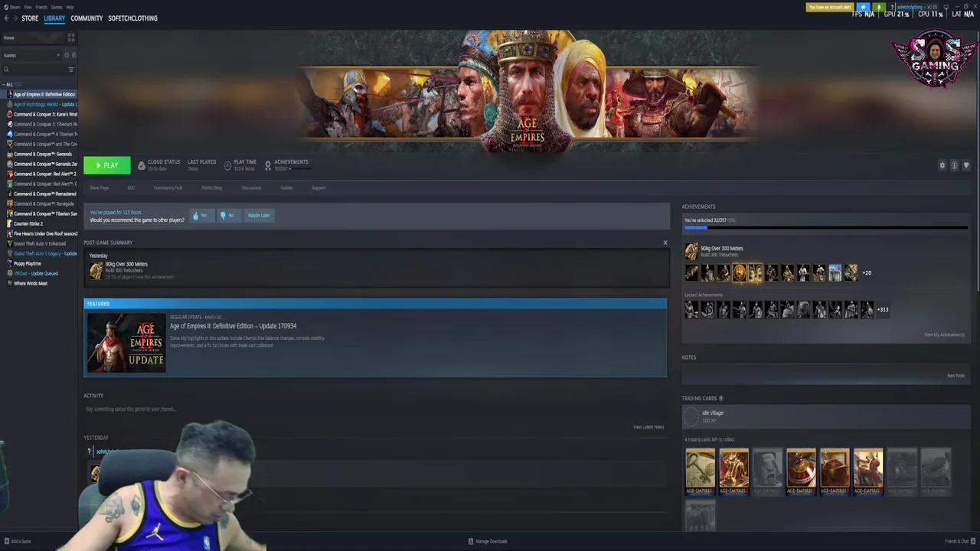Click the Yes thumbs-up recommend button
Viewport: 980px width, 551px height.
(x=201, y=215)
